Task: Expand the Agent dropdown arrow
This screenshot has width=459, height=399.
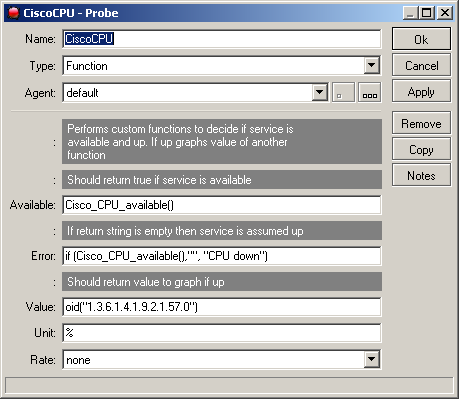Action: 320,92
